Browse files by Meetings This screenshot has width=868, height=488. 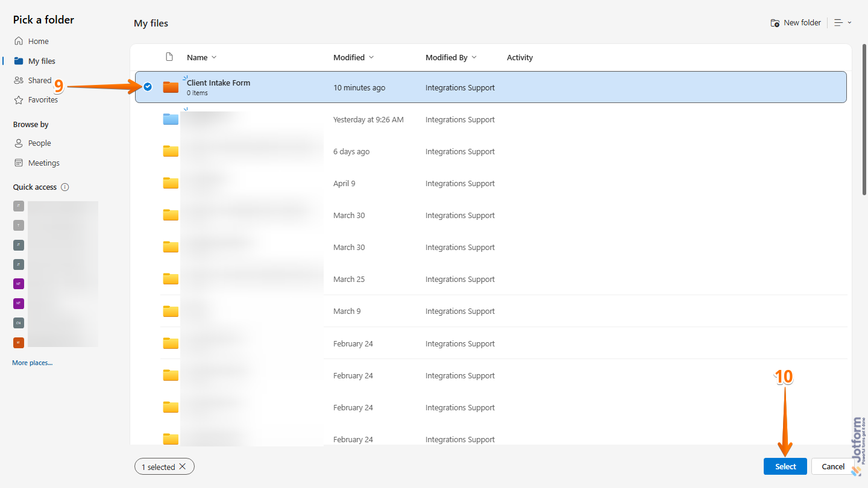coord(43,163)
